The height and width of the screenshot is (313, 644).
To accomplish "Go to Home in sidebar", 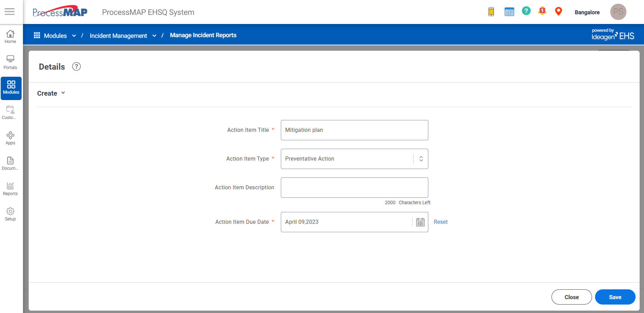I will [10, 37].
